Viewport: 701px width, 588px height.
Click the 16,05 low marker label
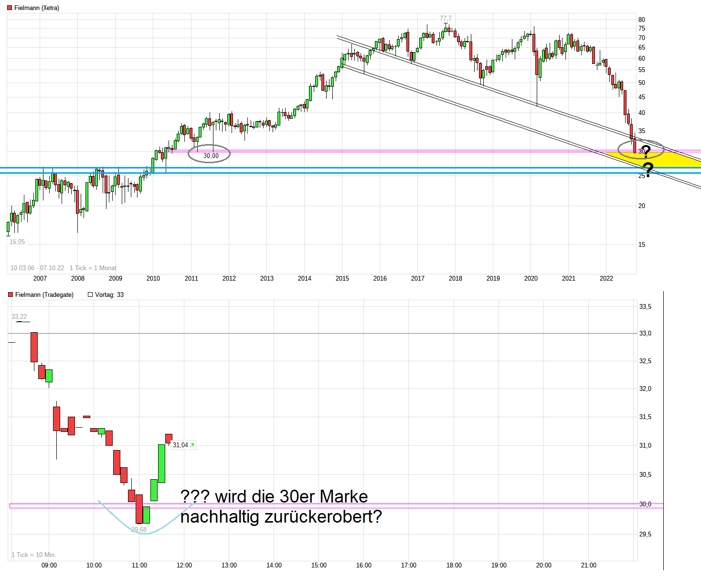17,242
